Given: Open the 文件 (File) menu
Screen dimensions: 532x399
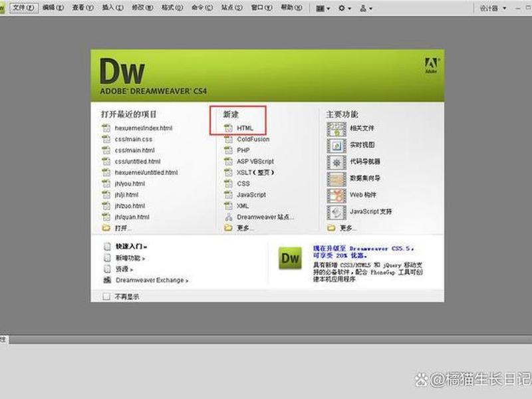Looking at the screenshot, I should pyautogui.click(x=24, y=7).
